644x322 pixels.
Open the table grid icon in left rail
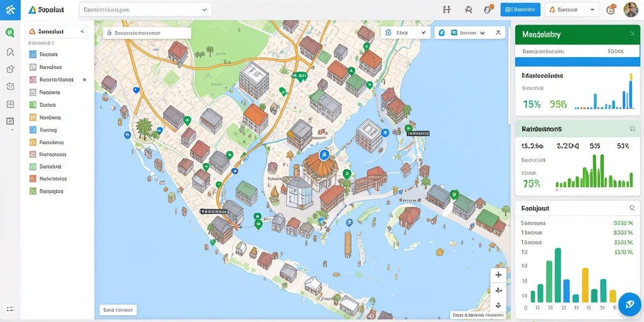pyautogui.click(x=10, y=104)
